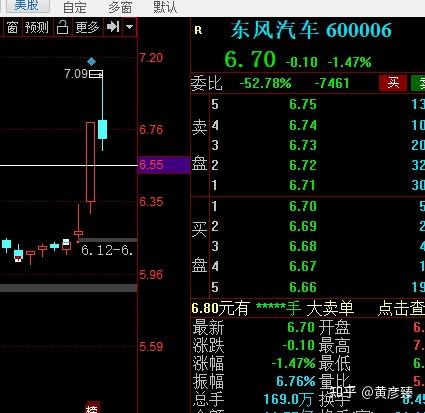Toggle the padlock lock icon
Image resolution: width=425 pixels, height=413 pixels.
click(62, 27)
